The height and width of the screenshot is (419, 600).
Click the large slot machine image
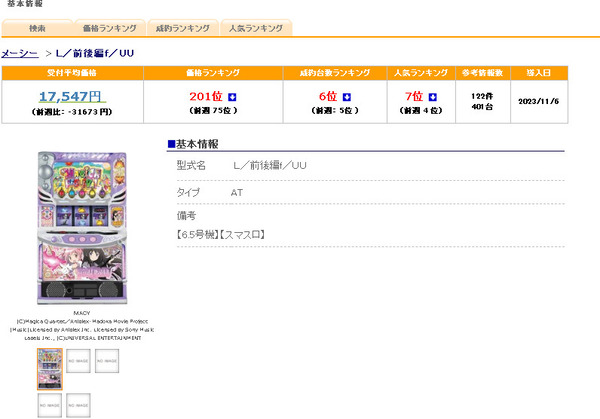pyautogui.click(x=82, y=228)
